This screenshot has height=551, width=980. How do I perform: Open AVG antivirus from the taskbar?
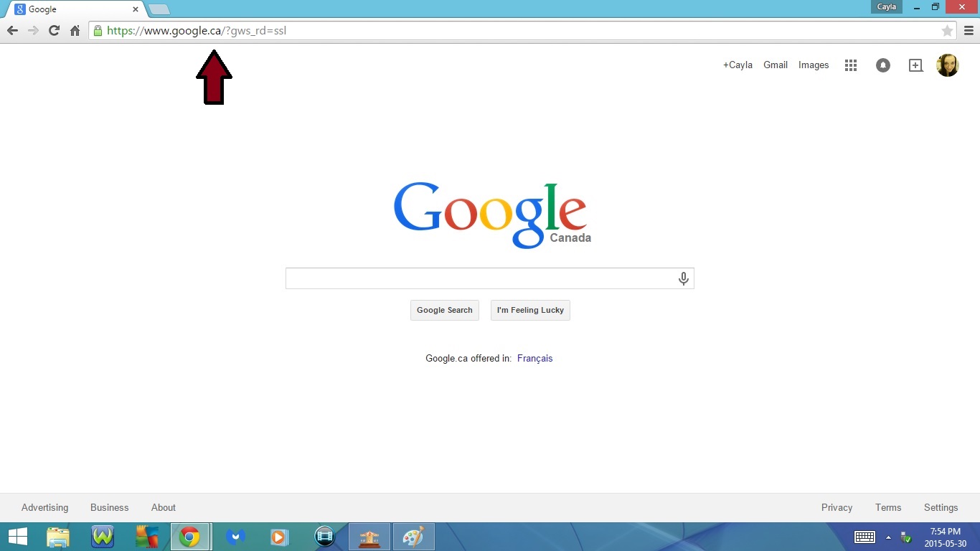[147, 537]
